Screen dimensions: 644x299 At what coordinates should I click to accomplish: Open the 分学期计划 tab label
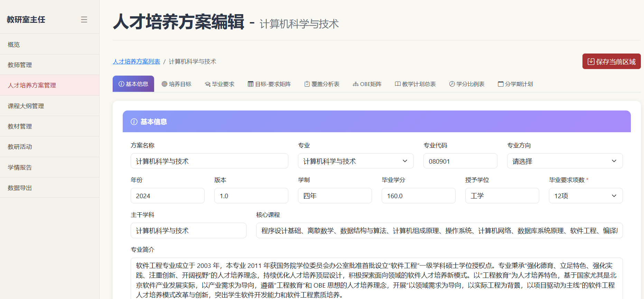tap(519, 84)
